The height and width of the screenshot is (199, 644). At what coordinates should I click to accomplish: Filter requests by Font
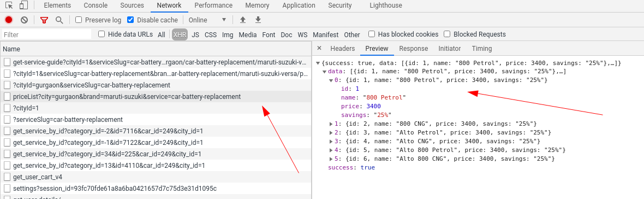point(269,35)
